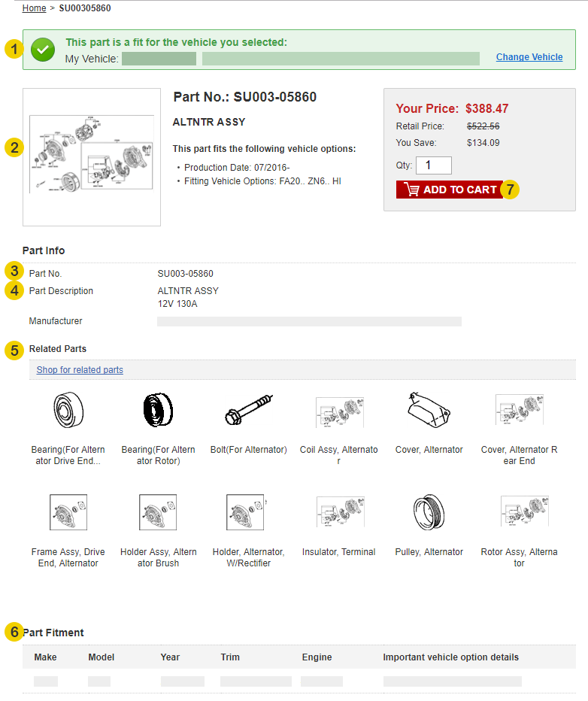Select the Bearing(For Alternator Rotor) part icon
The image size is (588, 701).
tap(158, 409)
